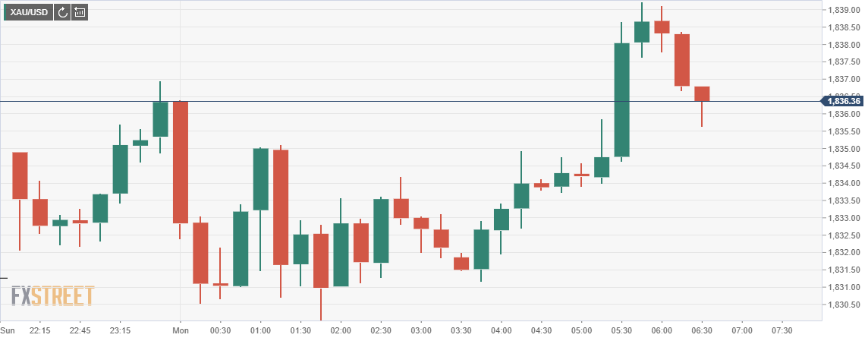868x341 pixels.
Task: Click the long red candle at Mon open
Action: (181, 162)
